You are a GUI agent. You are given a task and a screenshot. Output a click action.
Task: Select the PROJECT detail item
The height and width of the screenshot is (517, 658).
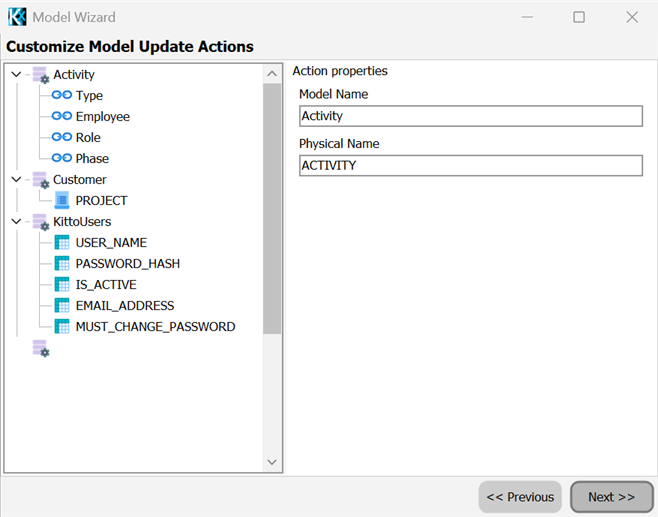(102, 201)
